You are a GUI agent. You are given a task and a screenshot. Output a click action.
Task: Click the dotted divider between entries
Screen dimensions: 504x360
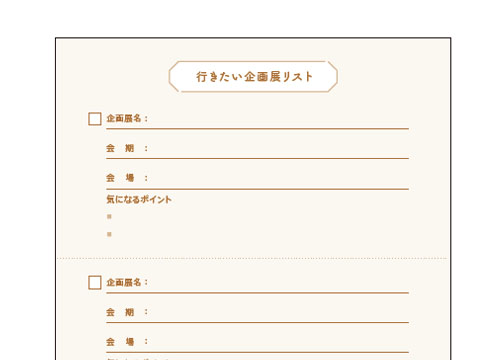[252, 258]
